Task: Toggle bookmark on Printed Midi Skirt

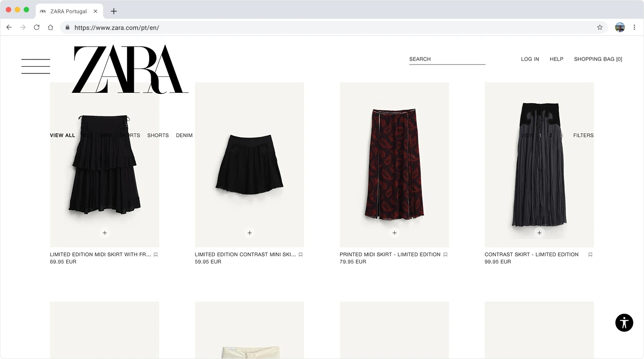Action: click(x=446, y=254)
